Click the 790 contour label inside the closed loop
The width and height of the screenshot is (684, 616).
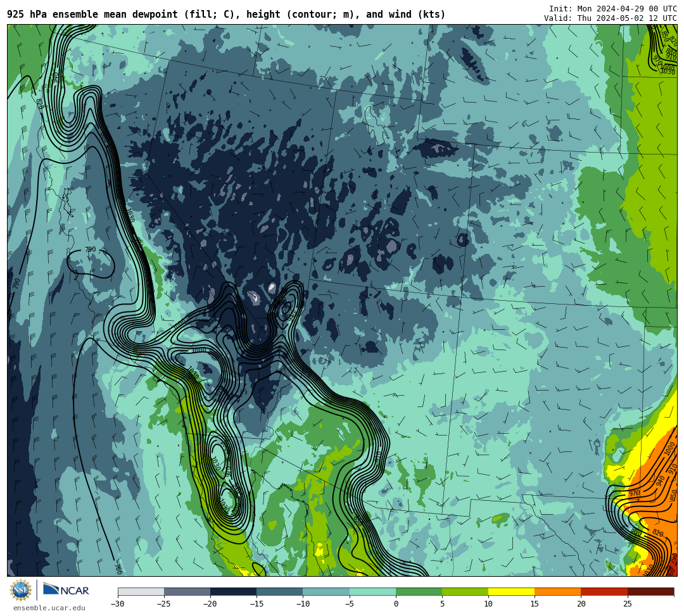(90, 249)
